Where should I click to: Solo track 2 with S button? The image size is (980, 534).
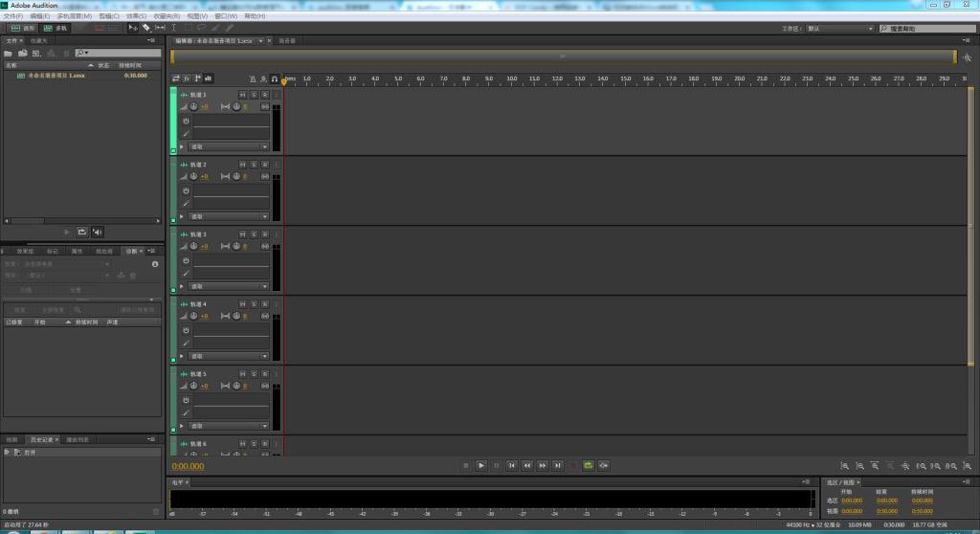pyautogui.click(x=255, y=165)
